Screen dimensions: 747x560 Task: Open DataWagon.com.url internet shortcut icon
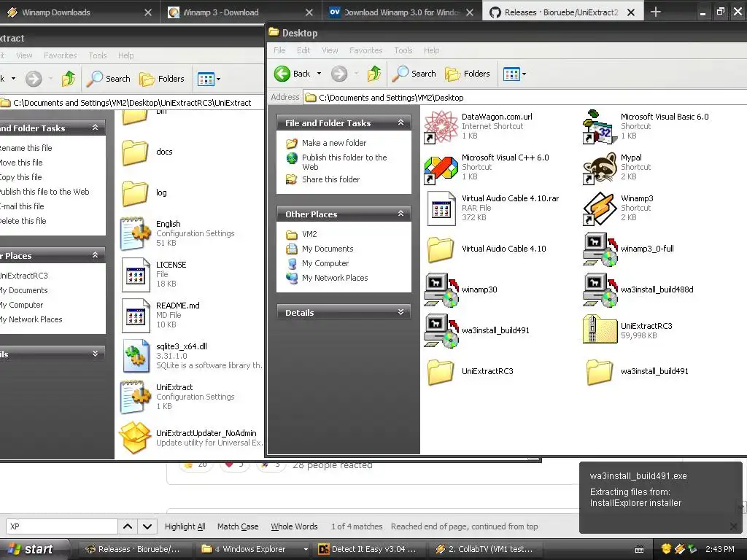pos(441,126)
